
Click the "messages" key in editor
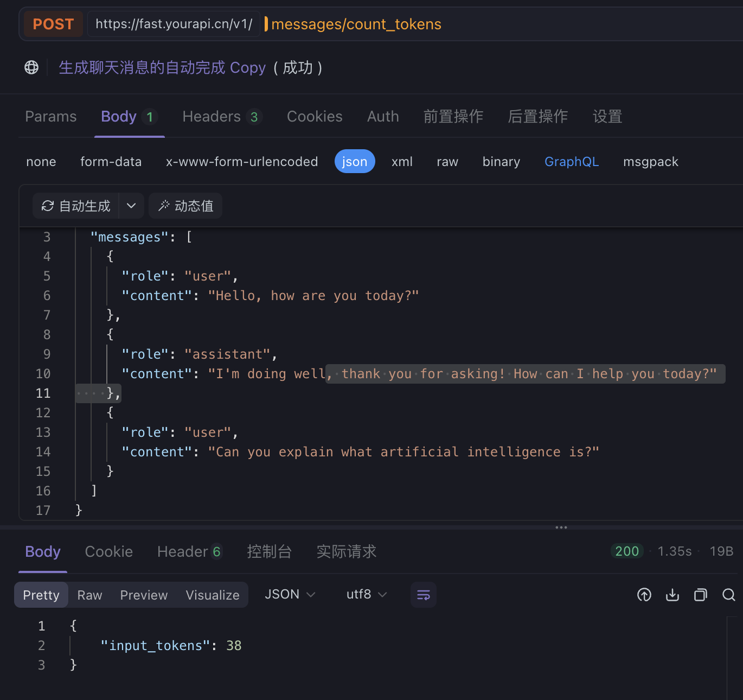(130, 237)
